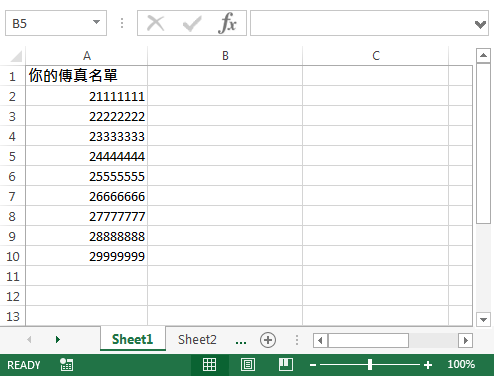
Task: Click the Cancel X icon in formula bar
Action: coord(155,23)
